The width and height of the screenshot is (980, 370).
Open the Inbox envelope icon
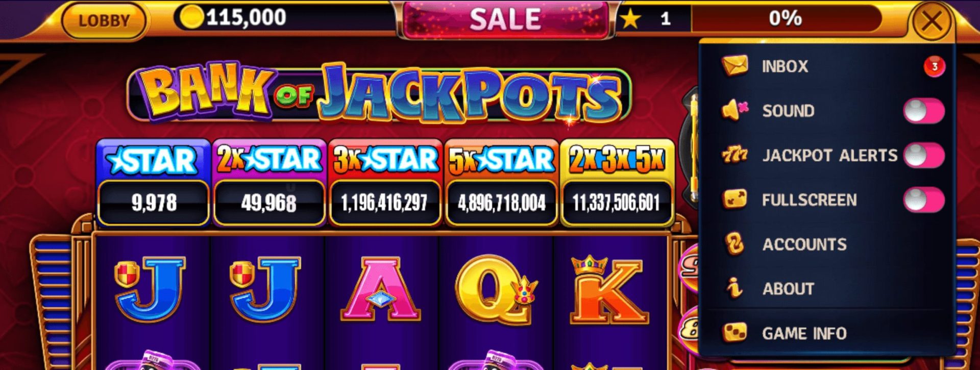[x=734, y=66]
